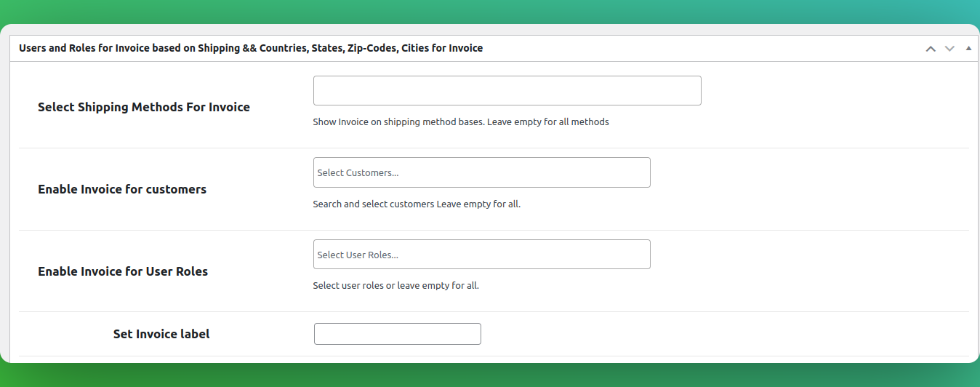Image resolution: width=980 pixels, height=387 pixels.
Task: Click the 'Enable Invoice for User Roles' label
Action: [123, 271]
